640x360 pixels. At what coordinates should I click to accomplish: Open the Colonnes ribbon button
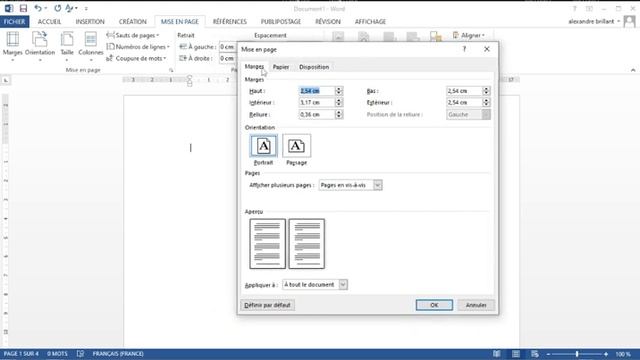(91, 47)
